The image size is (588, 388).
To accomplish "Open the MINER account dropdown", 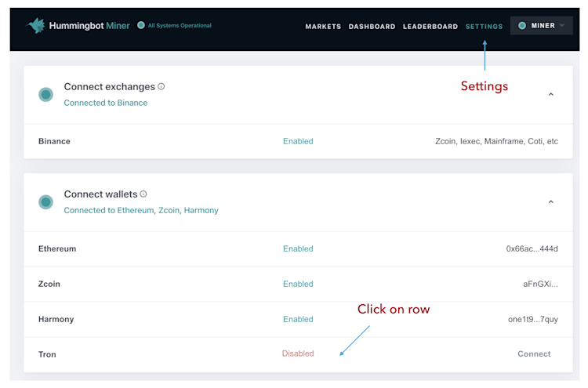I will point(541,26).
